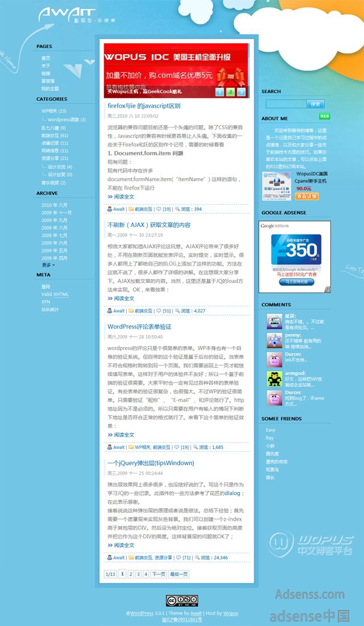Select banner slide button 3
The width and height of the screenshot is (364, 626).
tap(241, 92)
